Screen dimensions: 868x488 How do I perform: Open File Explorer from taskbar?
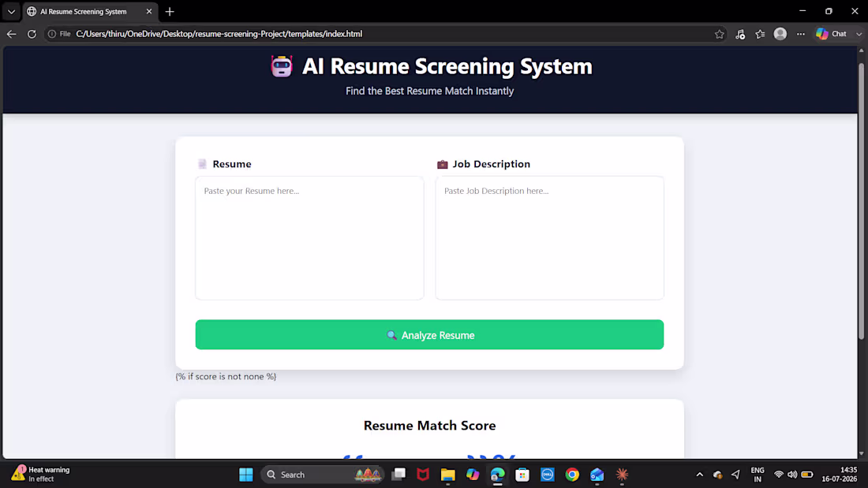click(x=448, y=475)
